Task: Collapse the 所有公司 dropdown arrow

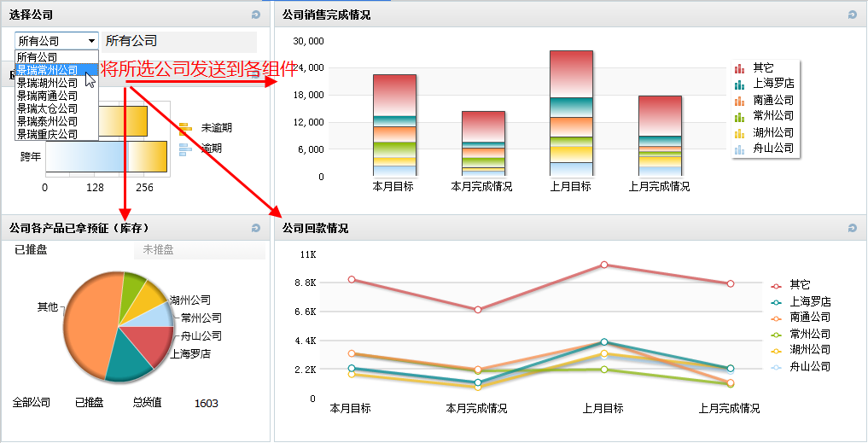Action: click(91, 41)
